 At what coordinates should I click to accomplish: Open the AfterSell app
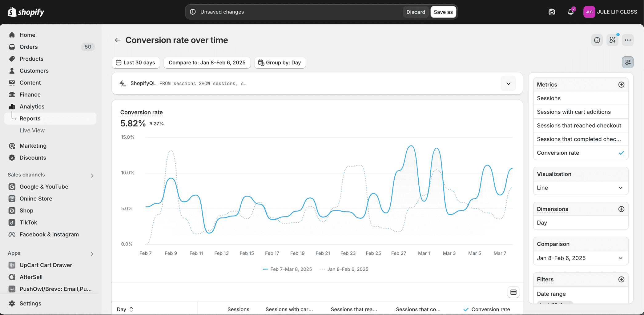point(31,277)
